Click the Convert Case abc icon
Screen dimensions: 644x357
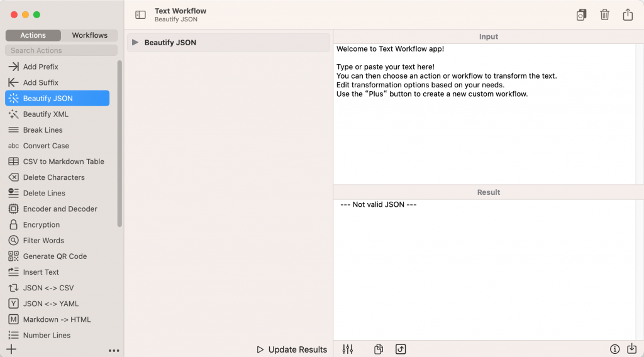(x=14, y=146)
